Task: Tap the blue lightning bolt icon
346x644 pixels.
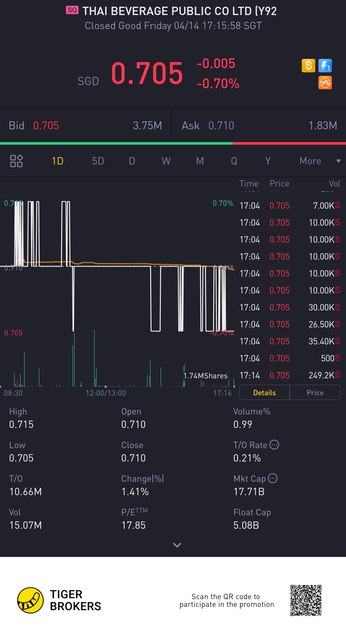Action: pos(325,66)
